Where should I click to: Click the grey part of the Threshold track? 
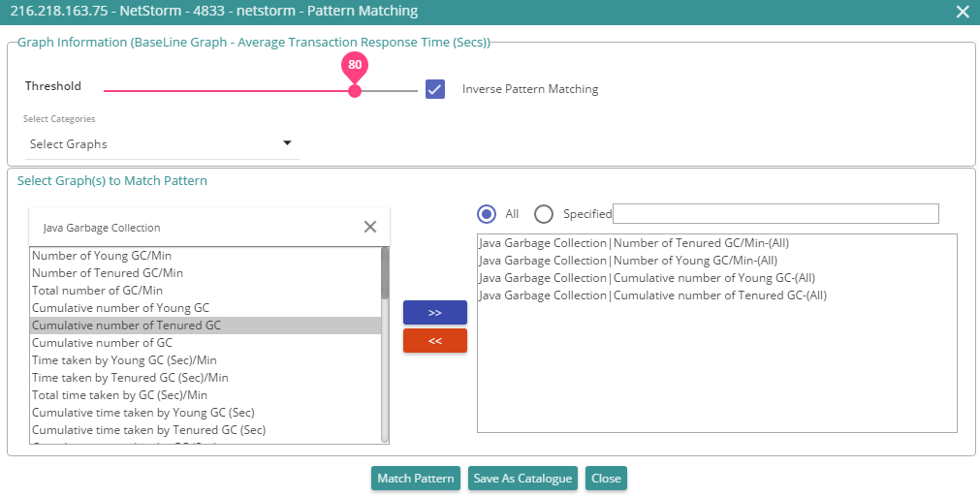tap(390, 91)
